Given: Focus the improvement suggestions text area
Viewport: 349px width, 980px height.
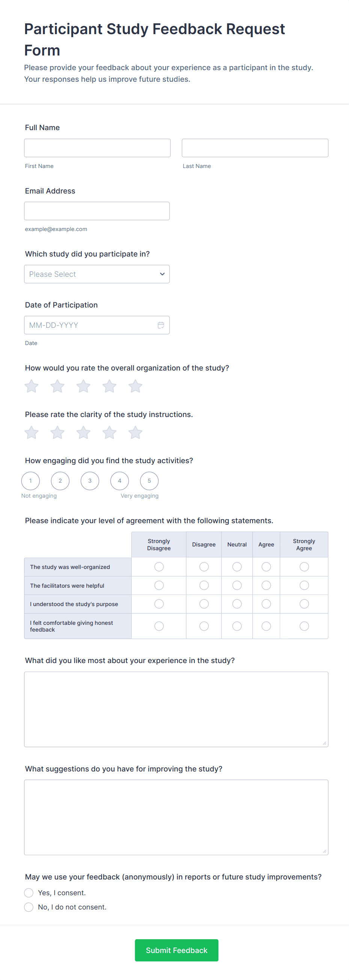Looking at the screenshot, I should coord(176,817).
